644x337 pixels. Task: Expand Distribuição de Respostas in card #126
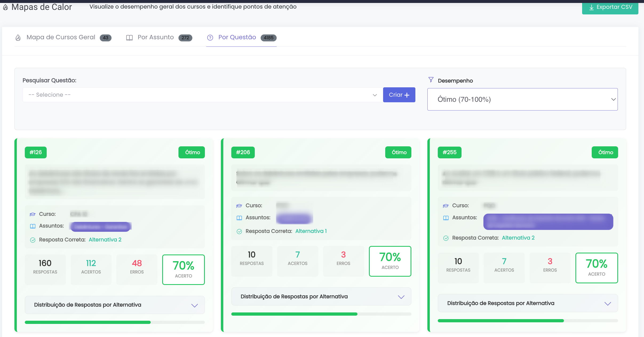click(115, 305)
